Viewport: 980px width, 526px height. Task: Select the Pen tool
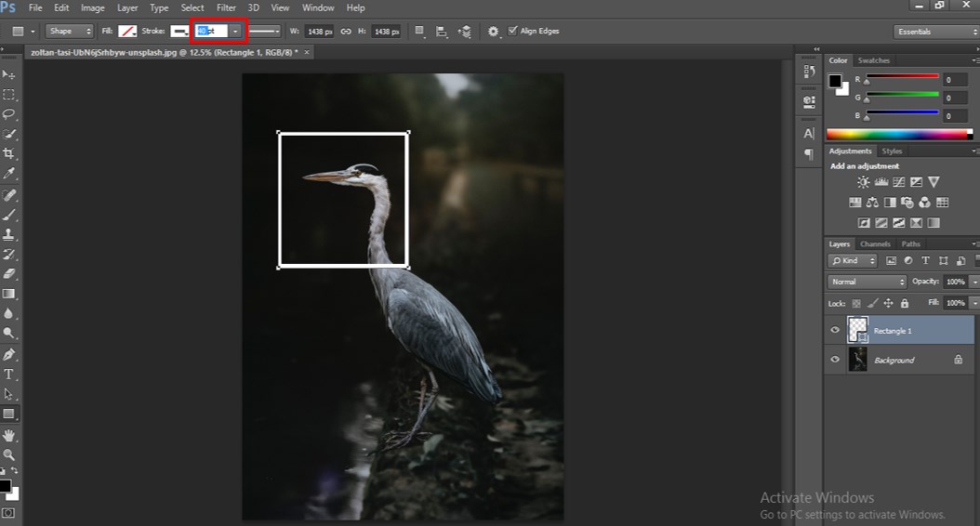point(8,355)
